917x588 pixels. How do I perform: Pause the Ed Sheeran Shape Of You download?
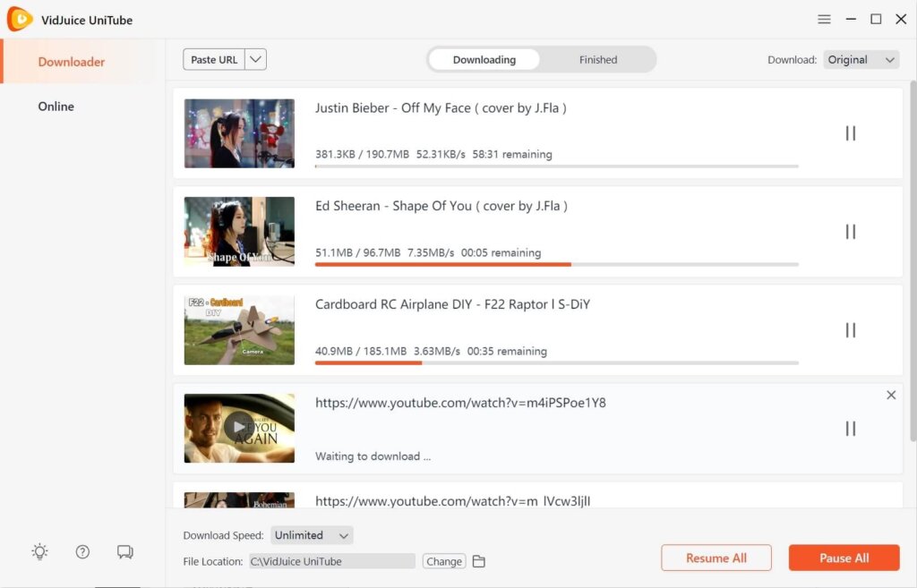pos(851,232)
